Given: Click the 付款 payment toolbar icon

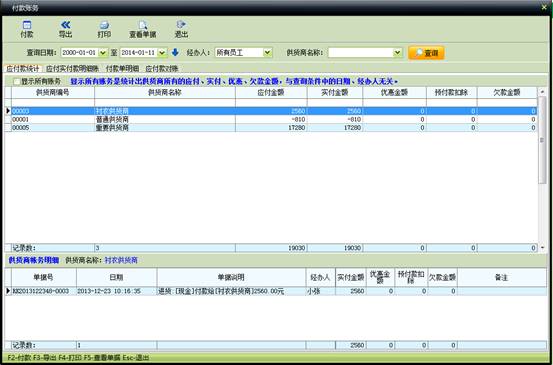Looking at the screenshot, I should tap(27, 29).
